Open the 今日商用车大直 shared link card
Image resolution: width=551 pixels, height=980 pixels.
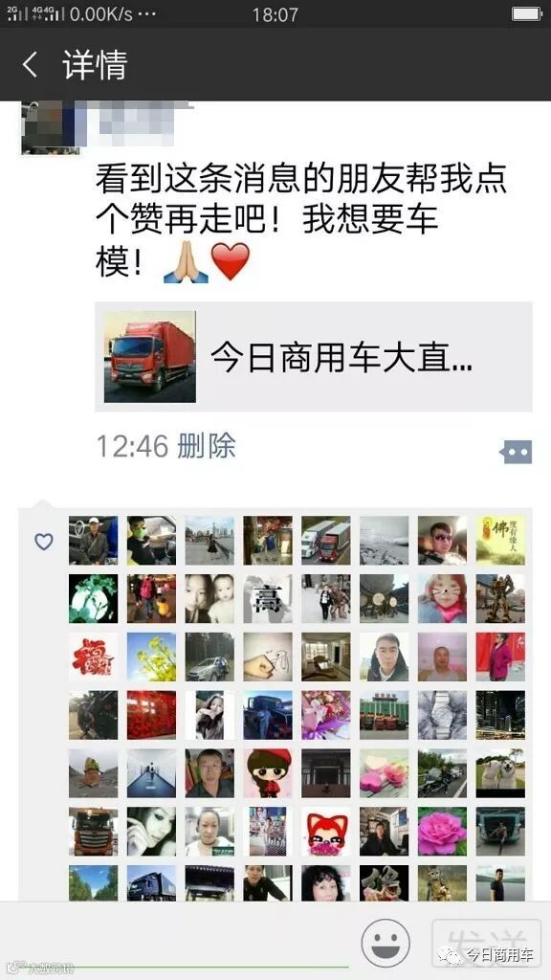[x=314, y=357]
